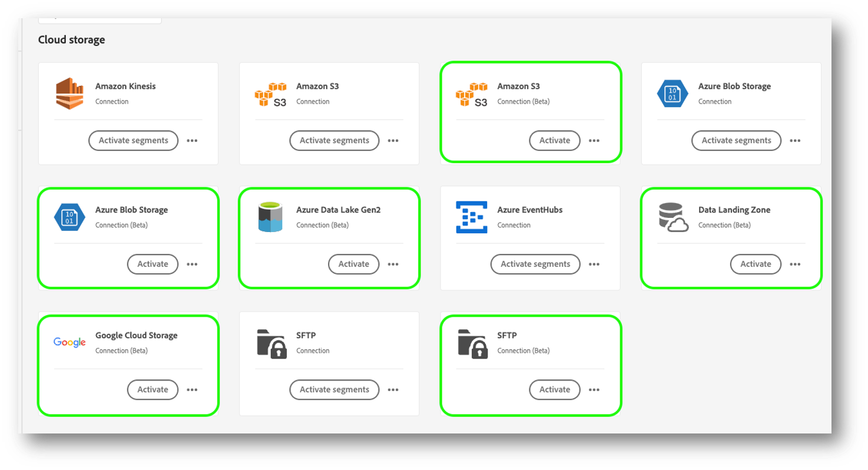Click the Azure Blob Storage Beta hexagon icon
The width and height of the screenshot is (868, 470).
click(69, 217)
